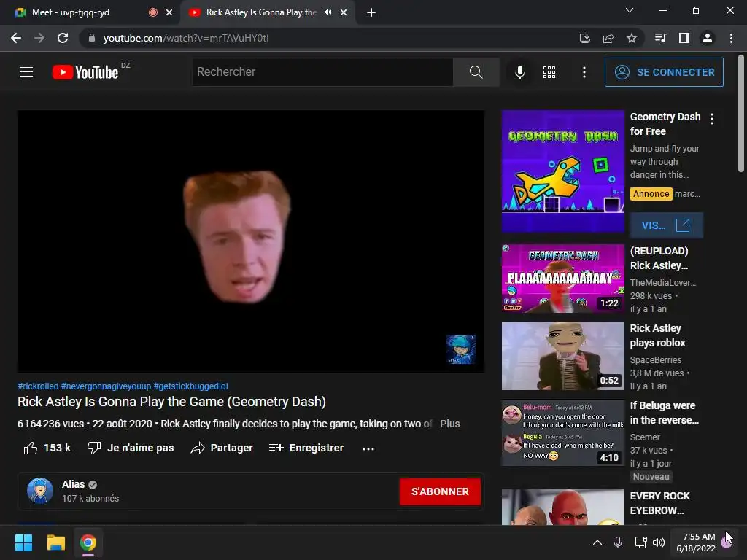Click the video player area
The height and width of the screenshot is (560, 747).
(x=251, y=241)
